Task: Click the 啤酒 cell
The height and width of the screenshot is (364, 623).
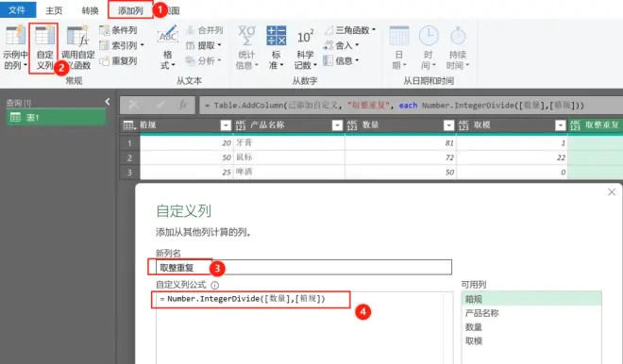Action: point(289,173)
